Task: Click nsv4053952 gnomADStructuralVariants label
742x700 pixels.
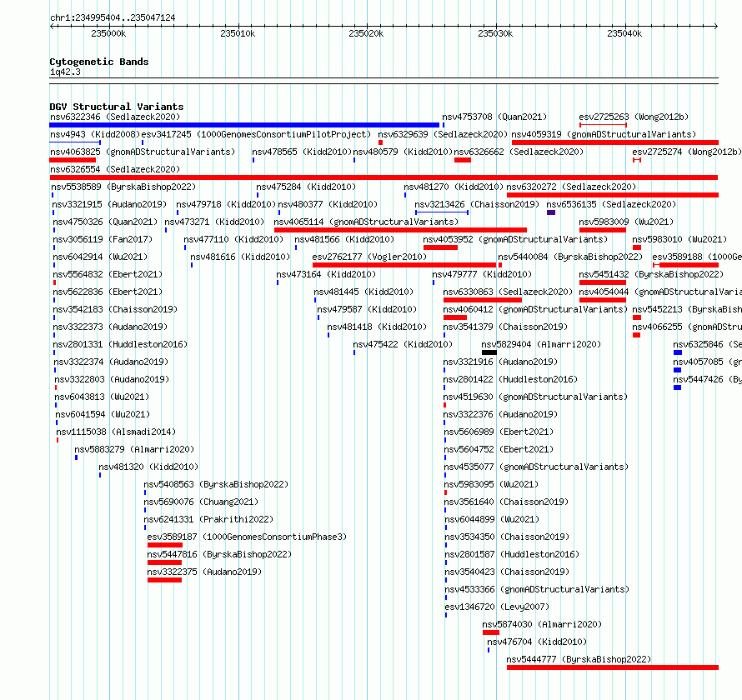Action: [515, 239]
